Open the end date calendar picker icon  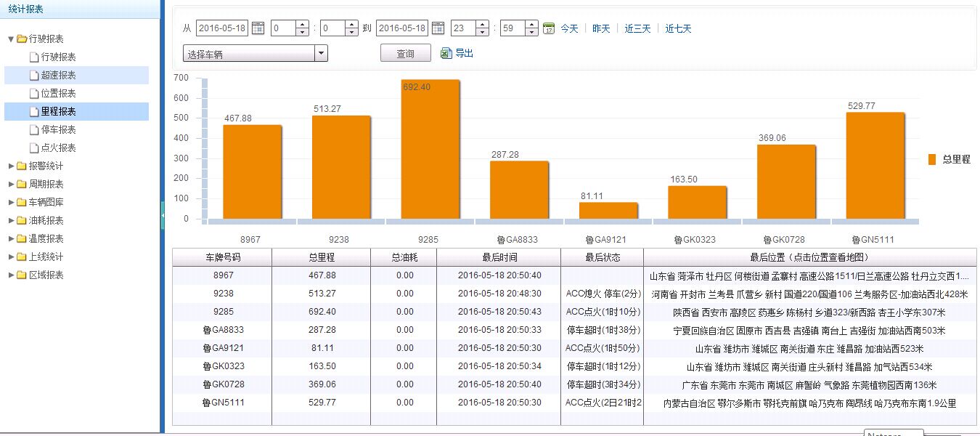[x=438, y=28]
